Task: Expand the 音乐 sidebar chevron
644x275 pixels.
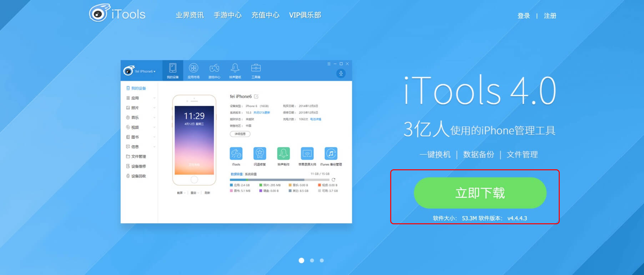Action: coord(154,117)
